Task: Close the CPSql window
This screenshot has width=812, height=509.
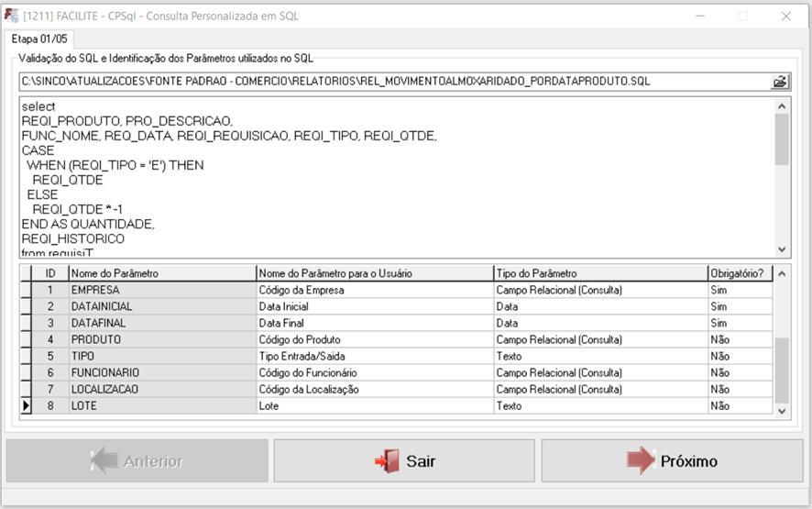Action: [x=786, y=17]
